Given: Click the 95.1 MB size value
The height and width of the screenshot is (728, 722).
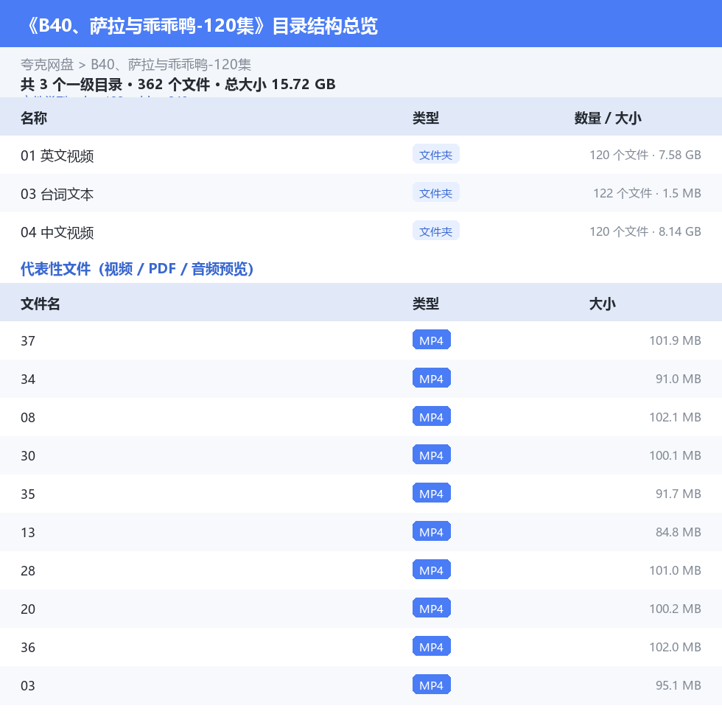Looking at the screenshot, I should click(x=678, y=685).
